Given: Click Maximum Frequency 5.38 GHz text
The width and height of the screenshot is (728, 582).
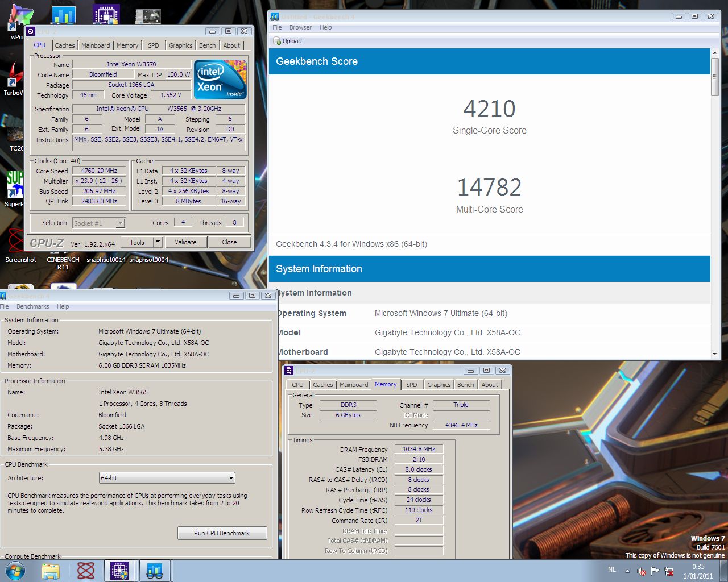Looking at the screenshot, I should pos(111,449).
